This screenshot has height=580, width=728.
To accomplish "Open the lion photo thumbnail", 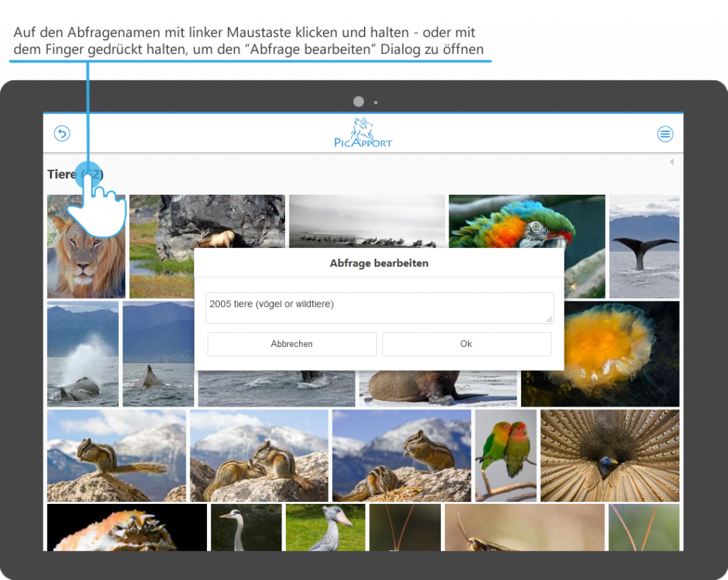I will [x=85, y=247].
